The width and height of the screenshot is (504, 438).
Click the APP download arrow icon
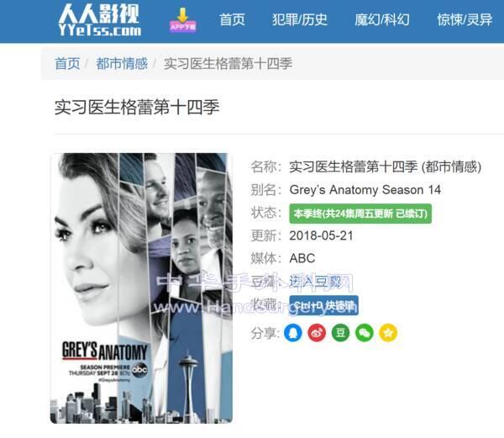[182, 20]
